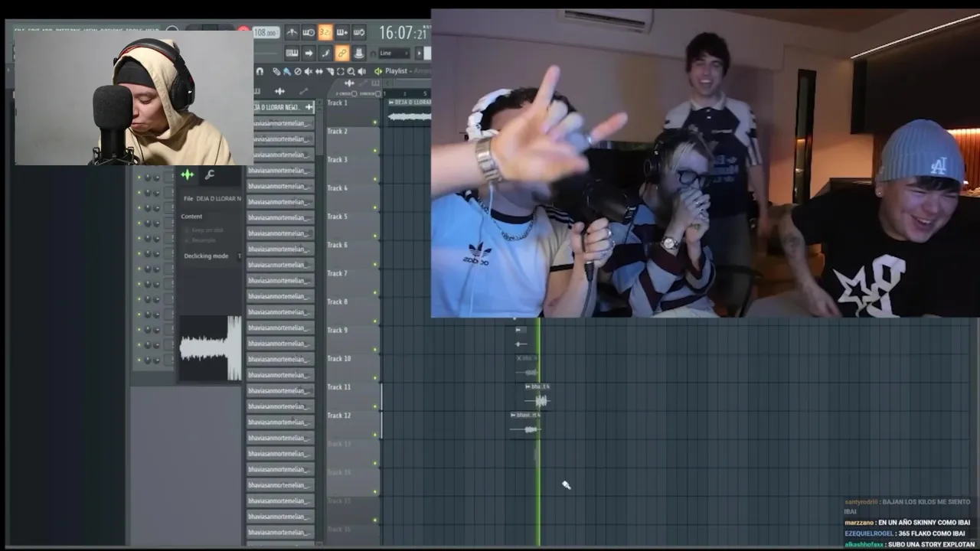The height and width of the screenshot is (551, 980).
Task: Toggle Resample option
Action: click(x=201, y=240)
